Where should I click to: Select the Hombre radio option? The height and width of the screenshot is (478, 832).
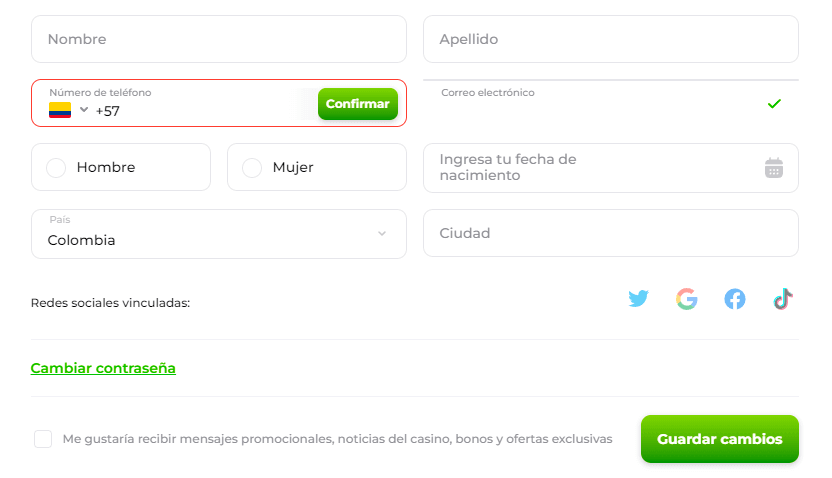[56, 168]
